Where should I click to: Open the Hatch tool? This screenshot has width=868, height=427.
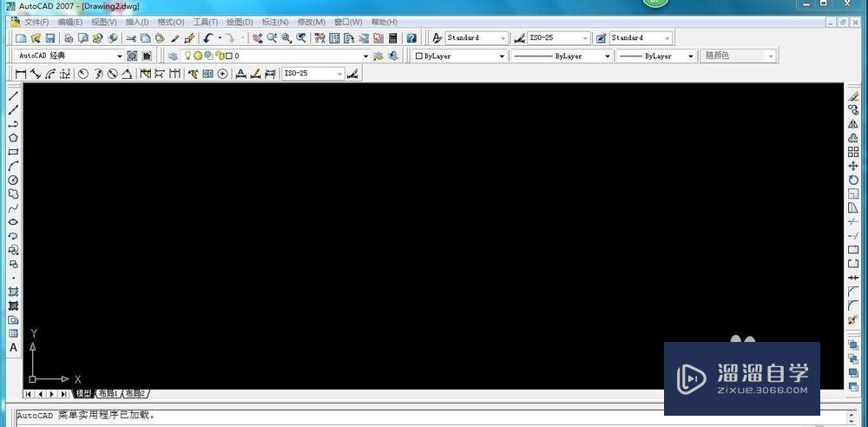[x=13, y=292]
